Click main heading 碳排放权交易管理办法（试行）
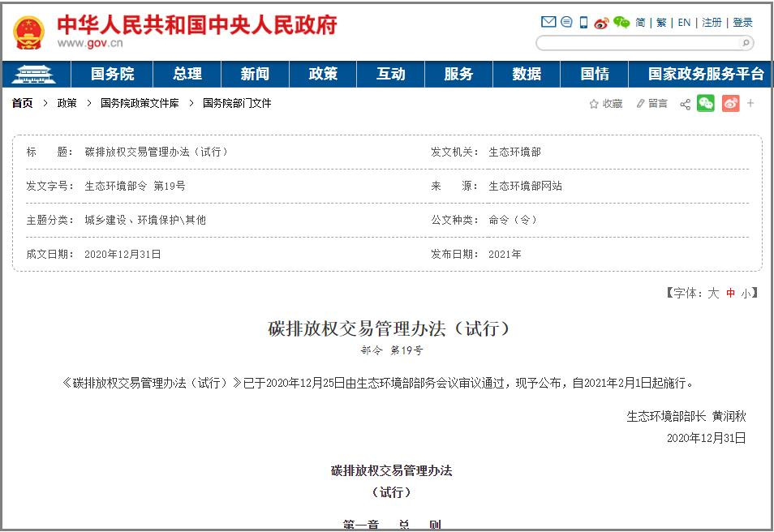This screenshot has height=532, width=774. tap(389, 328)
